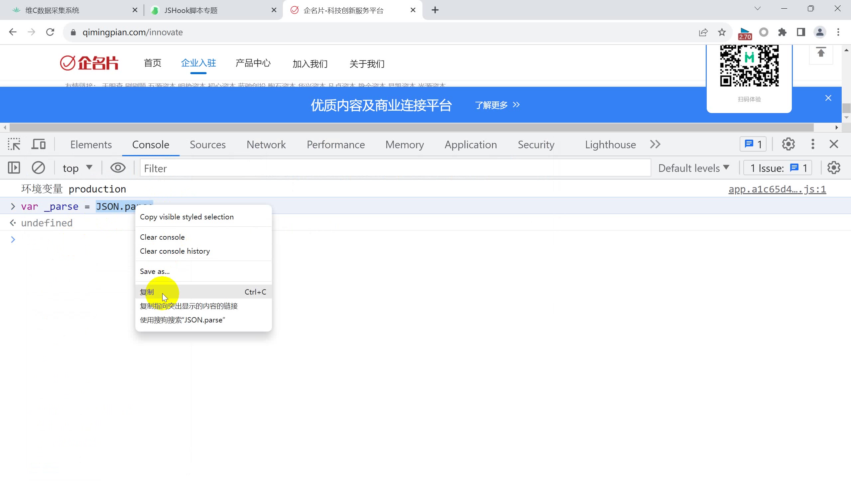Image resolution: width=851 pixels, height=504 pixels.
Task: Select the inspect element picker tool
Action: [14, 144]
